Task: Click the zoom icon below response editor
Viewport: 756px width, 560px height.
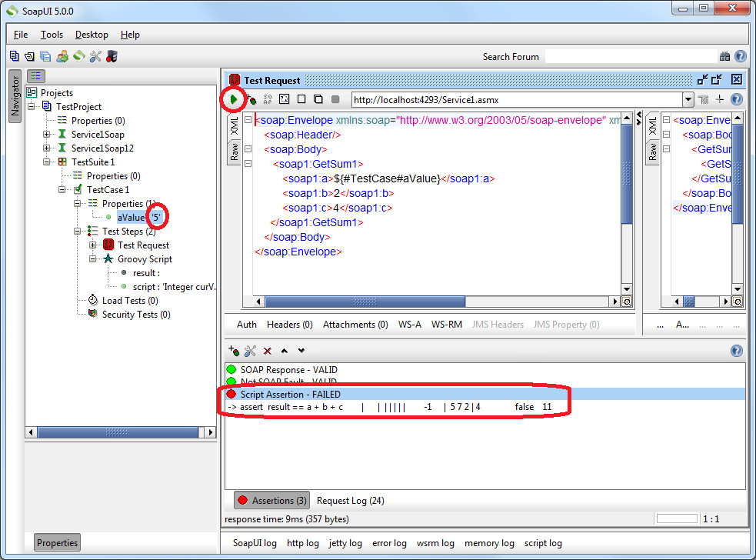Action: tap(738, 302)
